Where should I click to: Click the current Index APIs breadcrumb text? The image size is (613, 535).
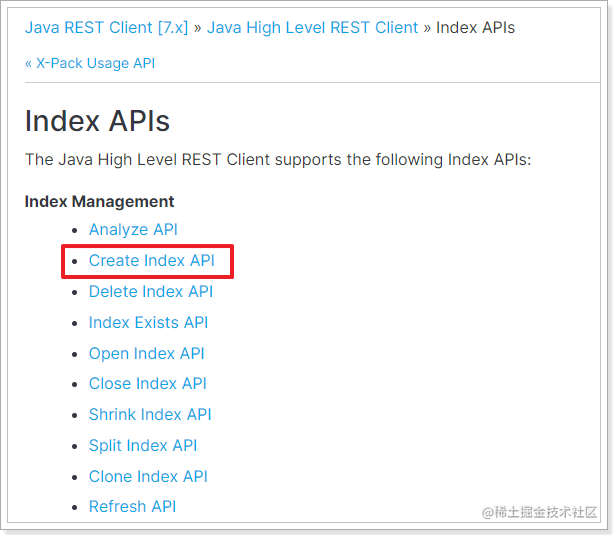476,28
